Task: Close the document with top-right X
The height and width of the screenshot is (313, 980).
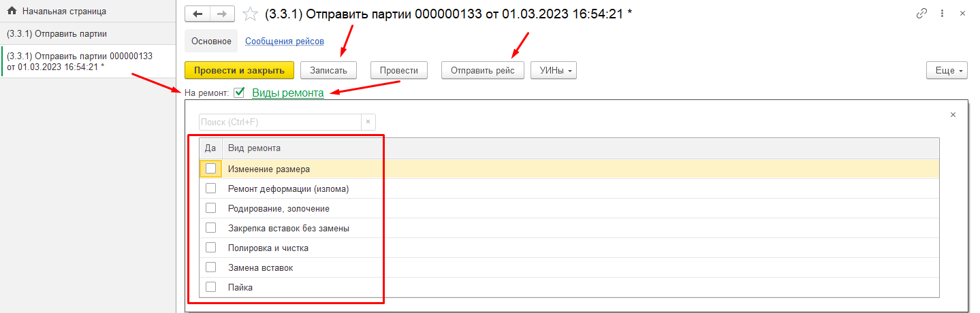Action: tap(962, 14)
